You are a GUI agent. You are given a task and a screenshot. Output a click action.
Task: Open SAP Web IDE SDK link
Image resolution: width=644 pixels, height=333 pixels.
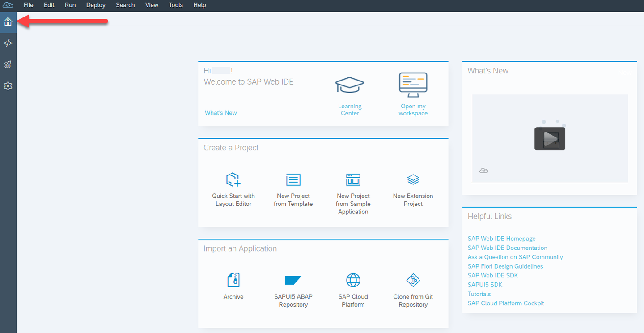493,275
